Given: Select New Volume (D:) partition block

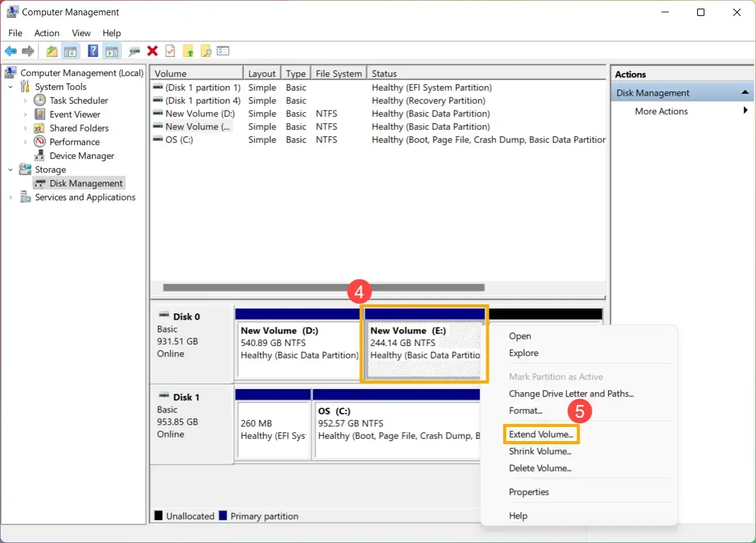Looking at the screenshot, I should (x=299, y=343).
